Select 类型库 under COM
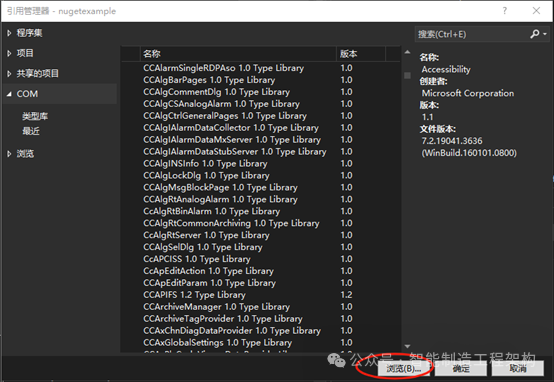The width and height of the screenshot is (554, 382). point(35,116)
